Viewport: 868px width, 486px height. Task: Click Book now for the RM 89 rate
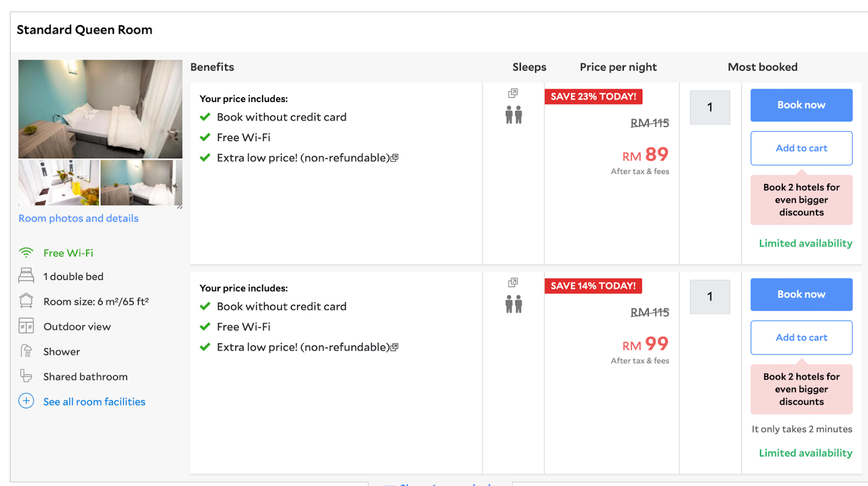coord(801,105)
